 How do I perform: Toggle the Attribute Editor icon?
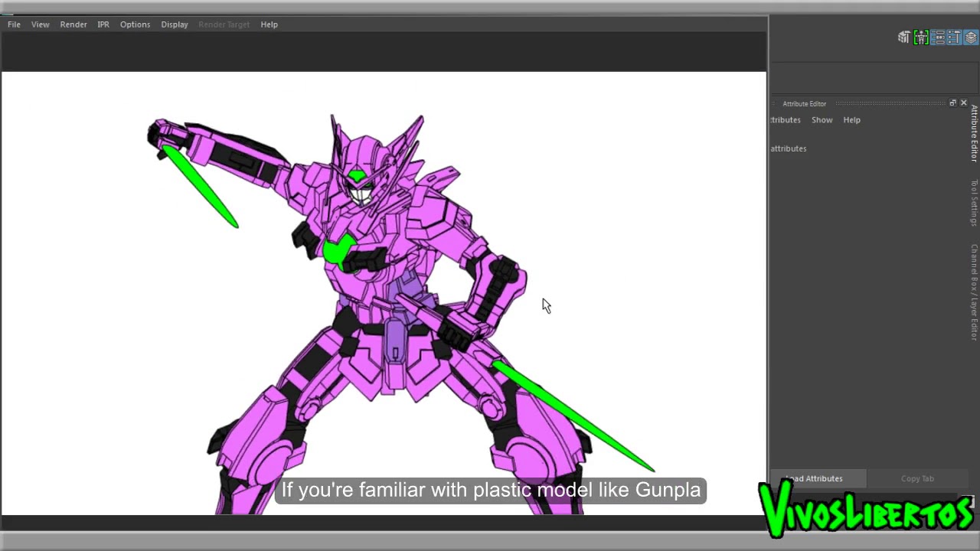(938, 37)
